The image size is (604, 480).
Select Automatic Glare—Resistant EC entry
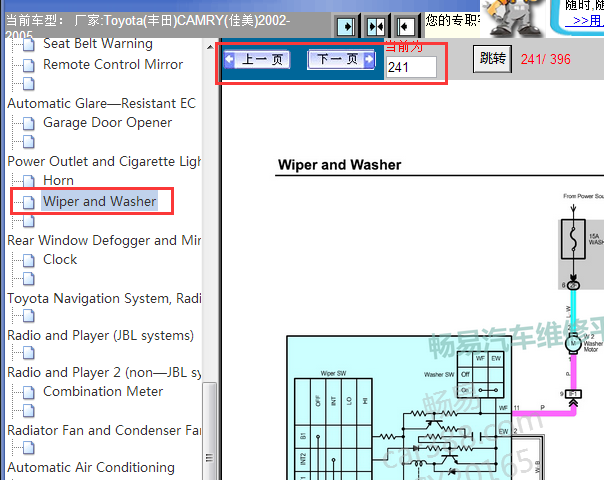102,103
